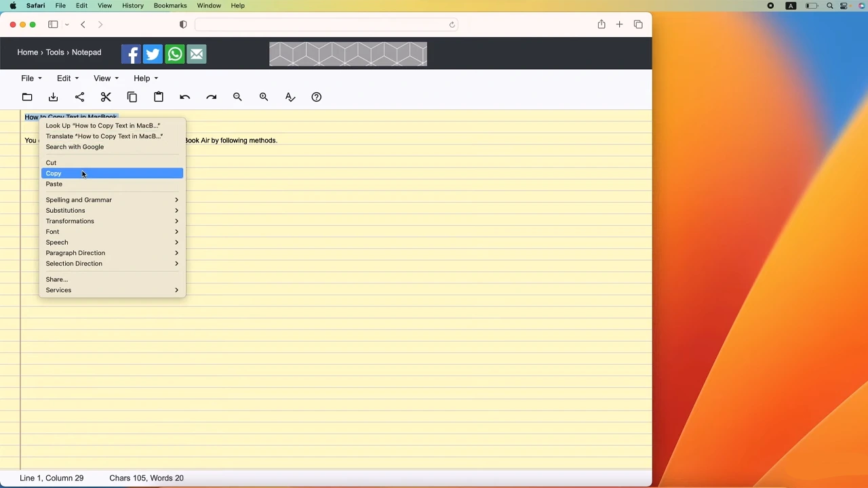Expand Services submenu
The image size is (868, 488).
pyautogui.click(x=112, y=290)
